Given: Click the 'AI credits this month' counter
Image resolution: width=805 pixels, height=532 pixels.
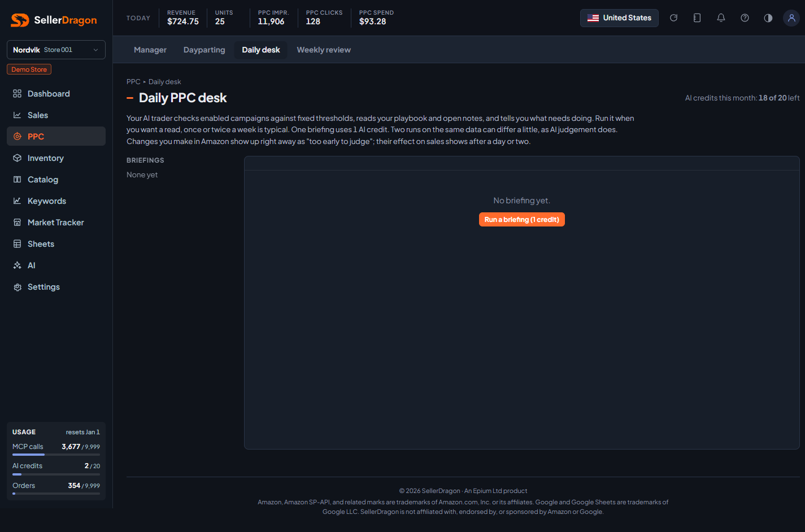Looking at the screenshot, I should [x=742, y=98].
